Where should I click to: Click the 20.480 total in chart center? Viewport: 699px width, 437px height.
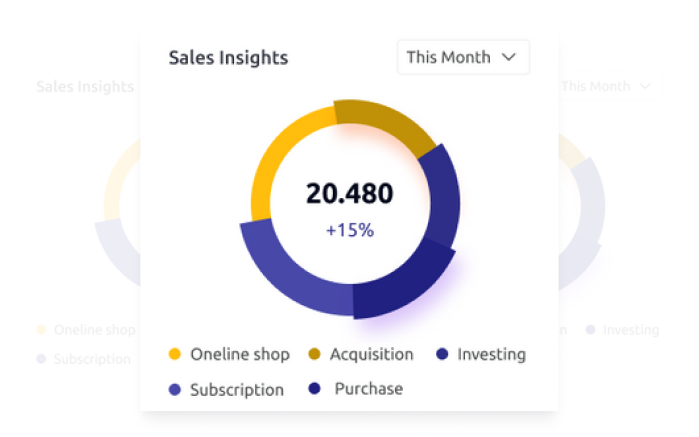click(349, 193)
